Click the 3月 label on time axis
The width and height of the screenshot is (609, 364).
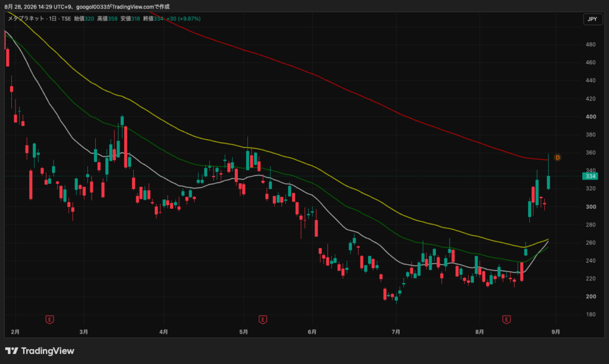click(x=83, y=332)
